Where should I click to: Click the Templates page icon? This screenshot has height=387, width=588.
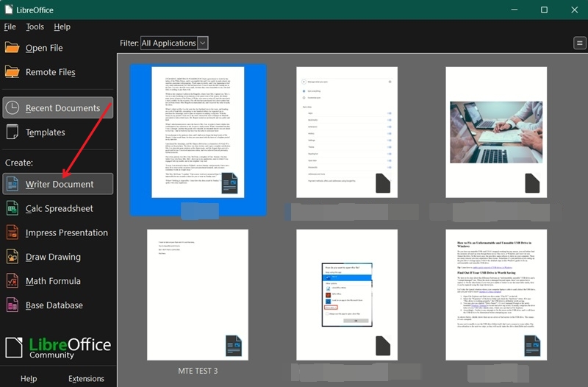[12, 132]
